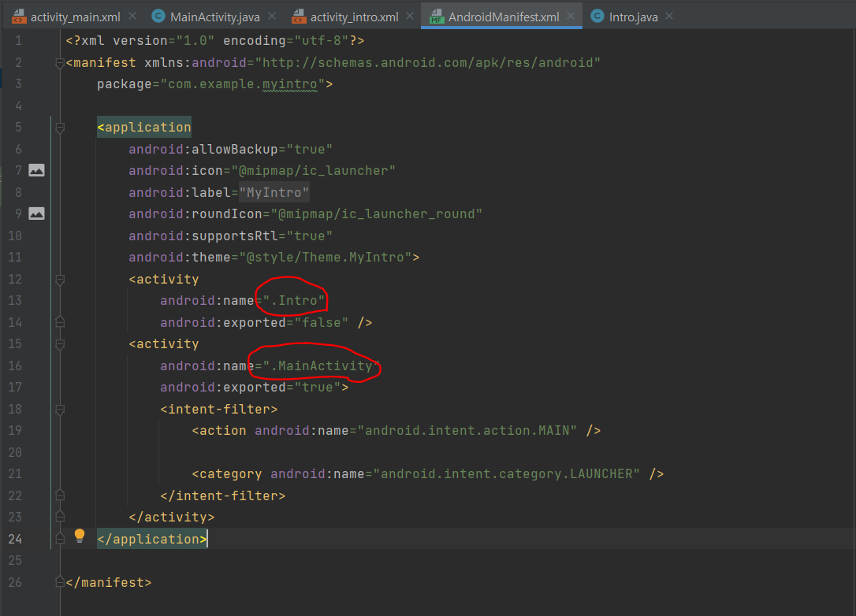The image size is (856, 616).
Task: Close the activity_main.xml tab
Action: point(132,16)
